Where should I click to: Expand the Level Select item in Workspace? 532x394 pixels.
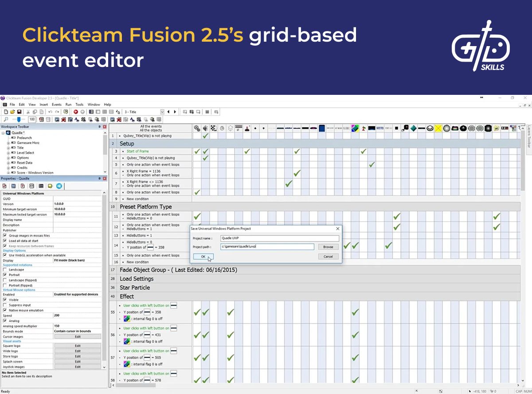pos(8,152)
